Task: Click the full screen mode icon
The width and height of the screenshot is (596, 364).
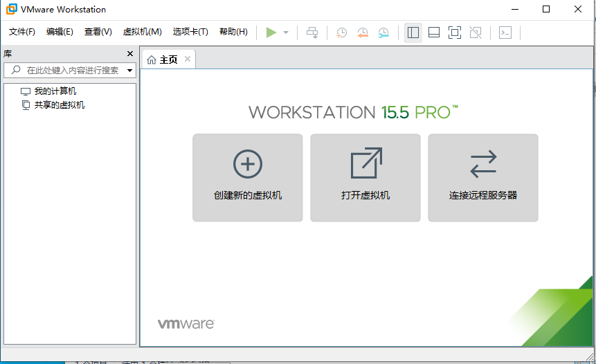Action: coord(455,33)
